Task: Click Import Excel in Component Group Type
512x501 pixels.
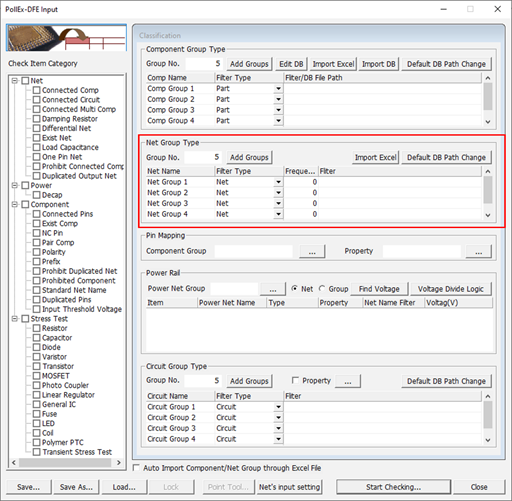Action: click(x=333, y=64)
